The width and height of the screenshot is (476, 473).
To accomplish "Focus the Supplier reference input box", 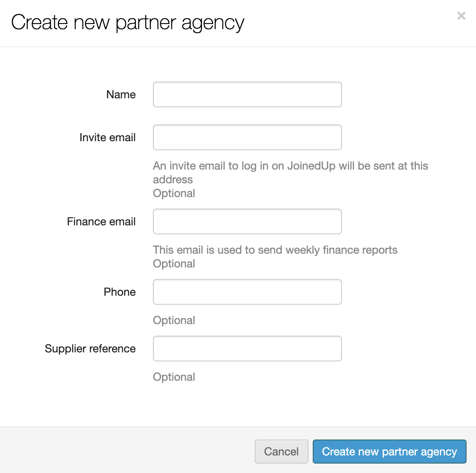I will (x=247, y=349).
